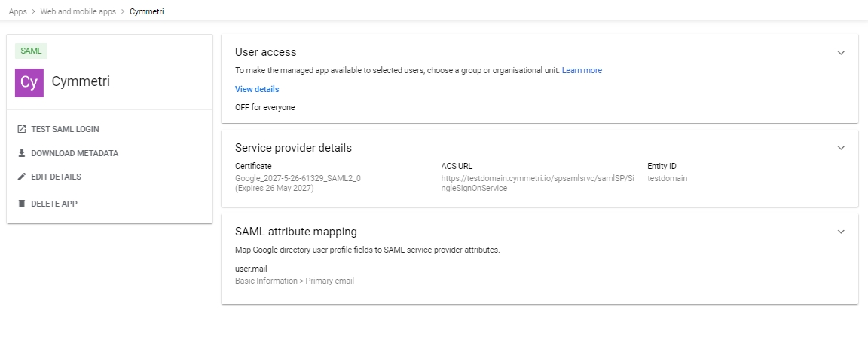868x344 pixels.
Task: Click the OFF for everyone status
Action: [x=264, y=107]
